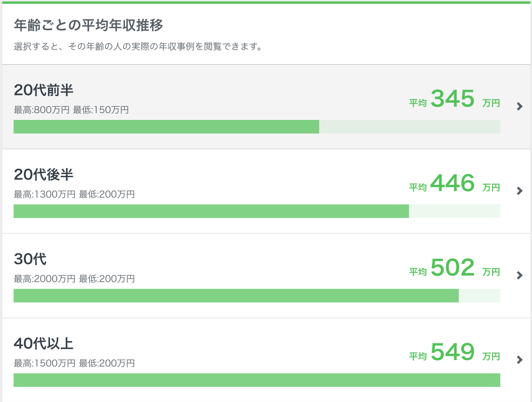Click the 最高:2000万円 最低:200万円 text
The width and height of the screenshot is (532, 402).
[x=74, y=279]
